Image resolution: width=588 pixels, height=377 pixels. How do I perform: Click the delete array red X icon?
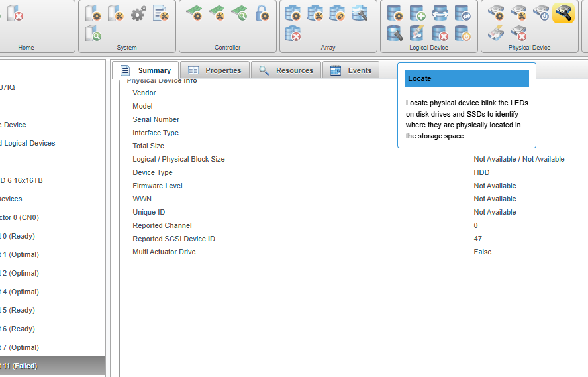click(x=293, y=33)
